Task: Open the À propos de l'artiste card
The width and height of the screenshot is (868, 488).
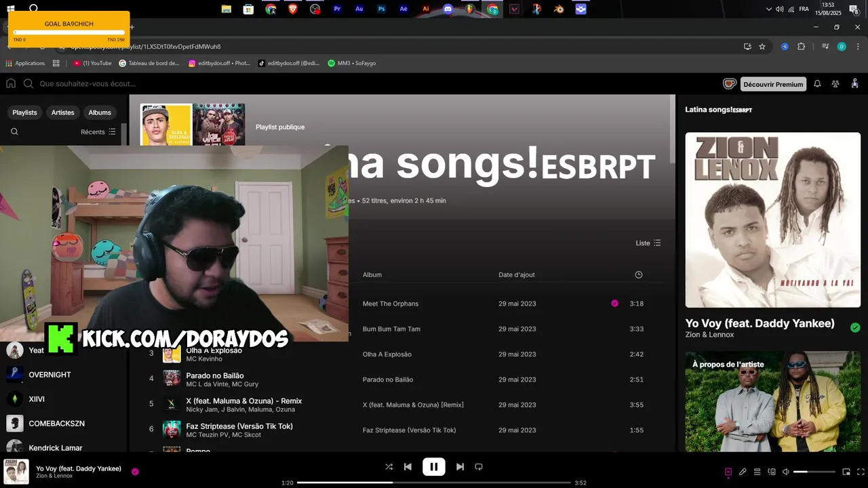Action: pyautogui.click(x=773, y=401)
